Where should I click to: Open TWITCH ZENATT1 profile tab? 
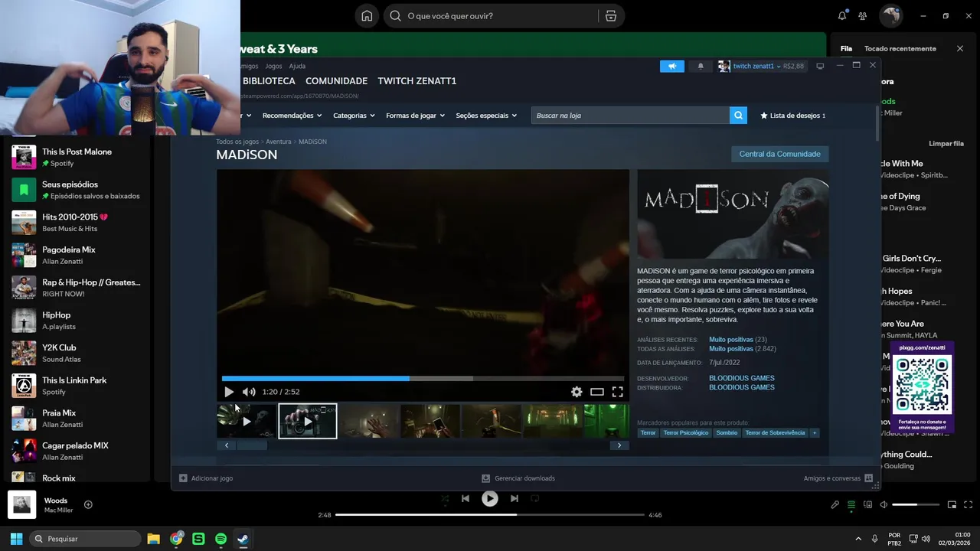[416, 81]
